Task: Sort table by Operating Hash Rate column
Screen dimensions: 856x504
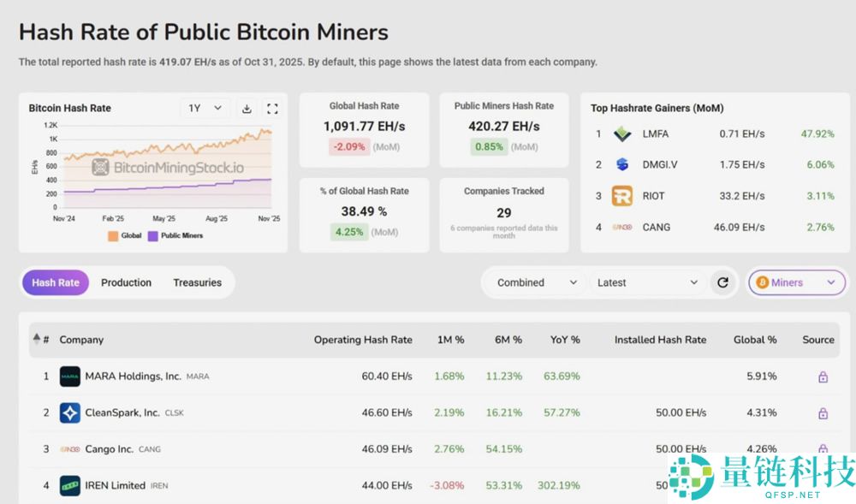Action: [x=363, y=340]
